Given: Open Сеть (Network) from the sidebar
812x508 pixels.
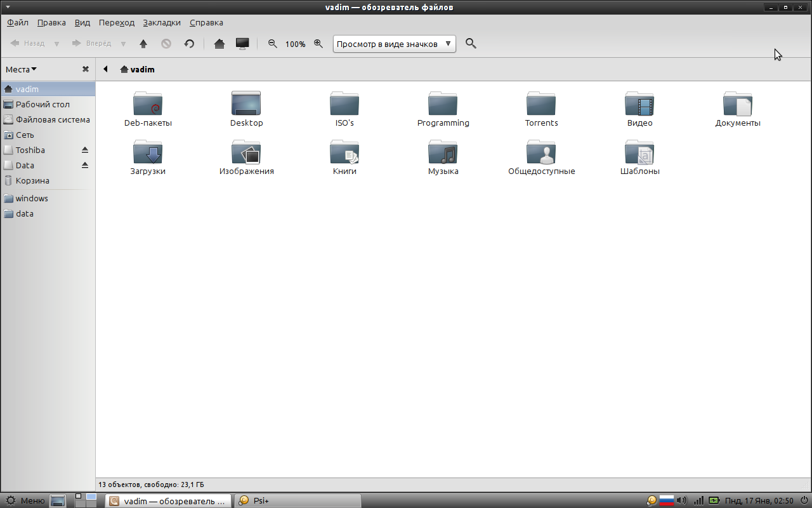Looking at the screenshot, I should (x=24, y=135).
